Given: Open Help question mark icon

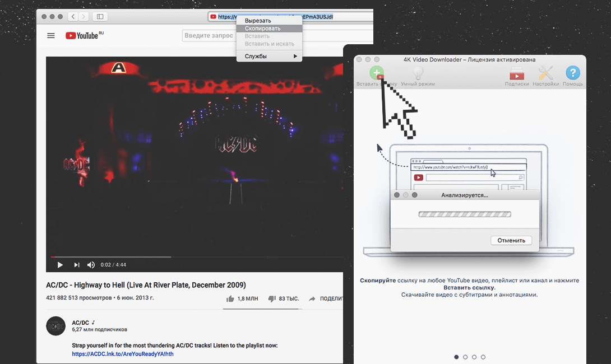Looking at the screenshot, I should (572, 73).
